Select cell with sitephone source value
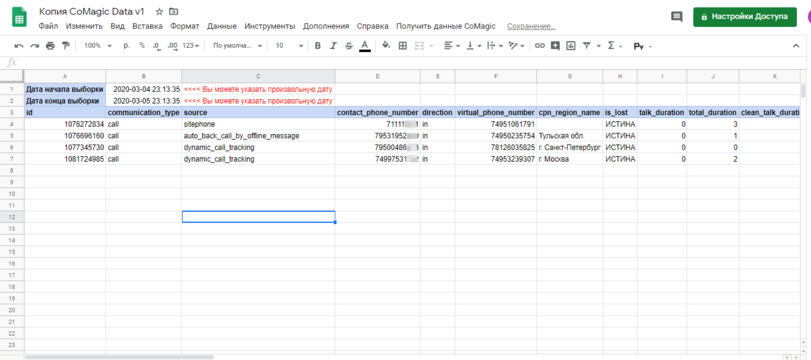The width and height of the screenshot is (811, 360). click(x=258, y=124)
